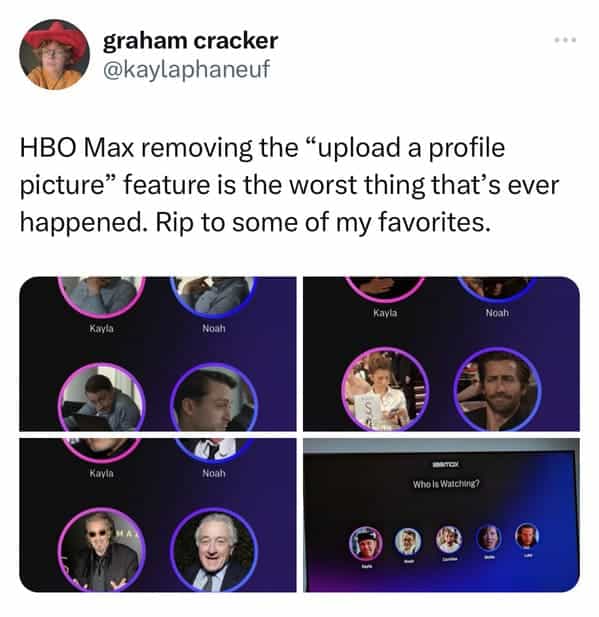Screen dimensions: 599x617
Task: Pick the dark-haired man side-view profile
Action: tap(214, 397)
